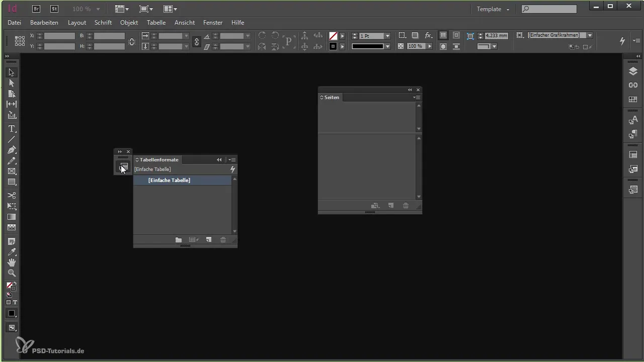Open Adobe Stock via St icon
Screen dimensions: 644x362
[54, 9]
